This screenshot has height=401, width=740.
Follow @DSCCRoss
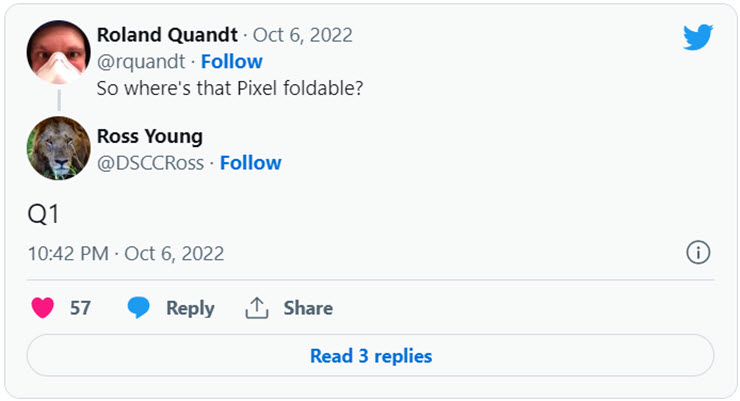tap(251, 162)
